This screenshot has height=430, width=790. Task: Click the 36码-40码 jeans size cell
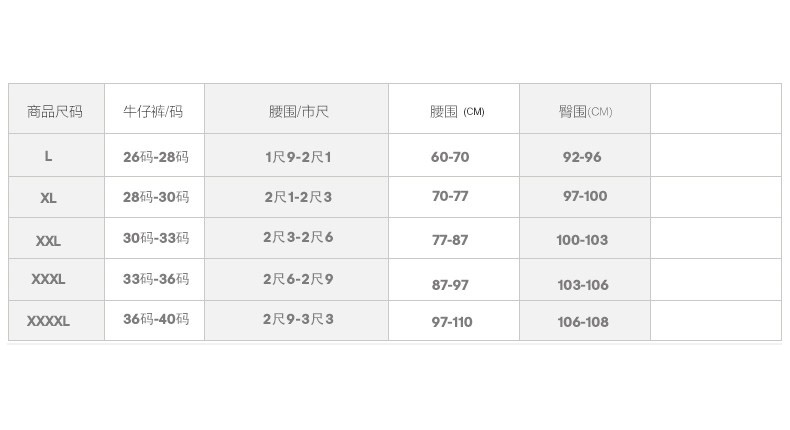pos(156,320)
